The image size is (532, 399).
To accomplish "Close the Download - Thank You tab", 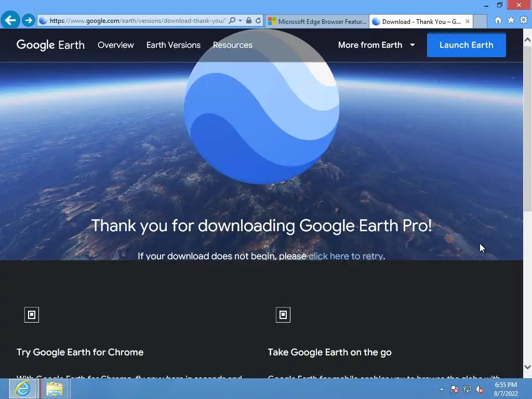I will pyautogui.click(x=468, y=21).
